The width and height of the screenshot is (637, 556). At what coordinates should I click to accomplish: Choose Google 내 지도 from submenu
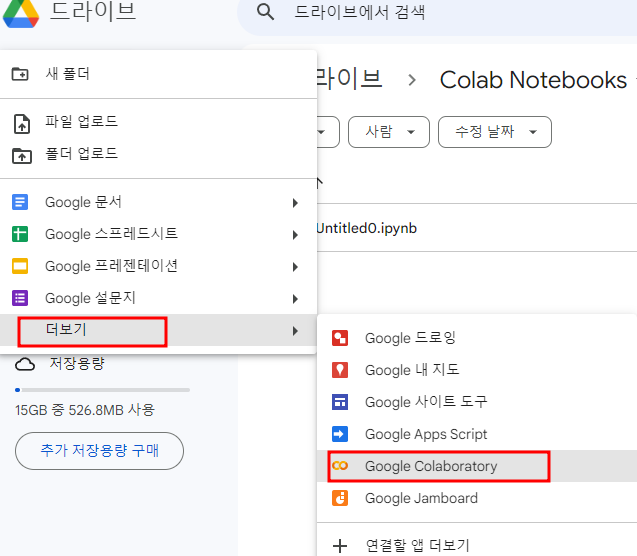477,370
